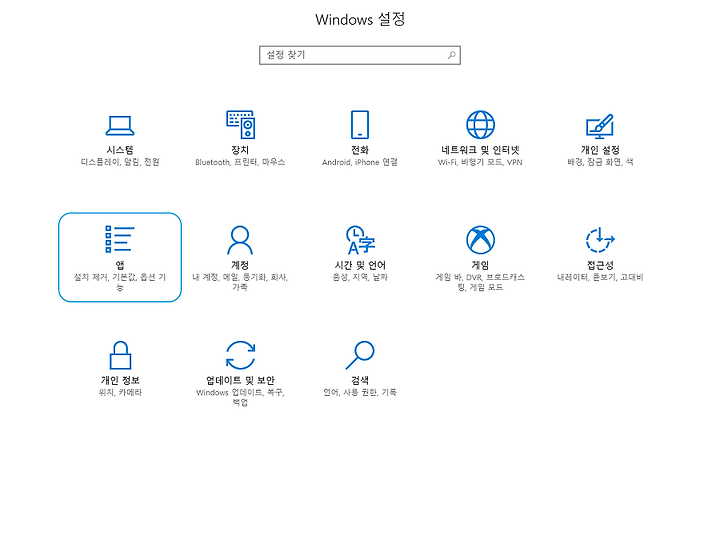This screenshot has width=720, height=540.
Task: Click the 접근성 label
Action: (x=600, y=265)
